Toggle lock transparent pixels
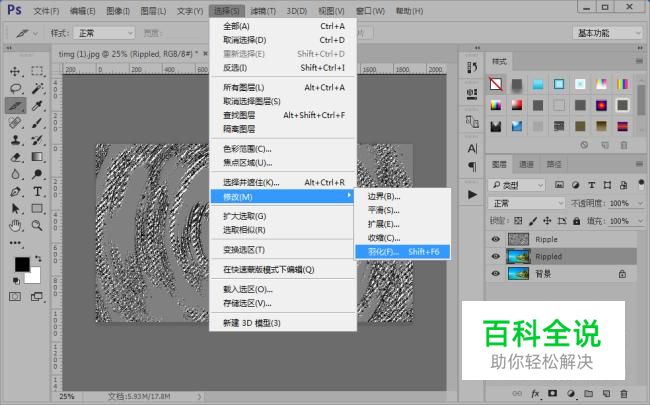Viewport: 650px width, 405px height. click(518, 221)
